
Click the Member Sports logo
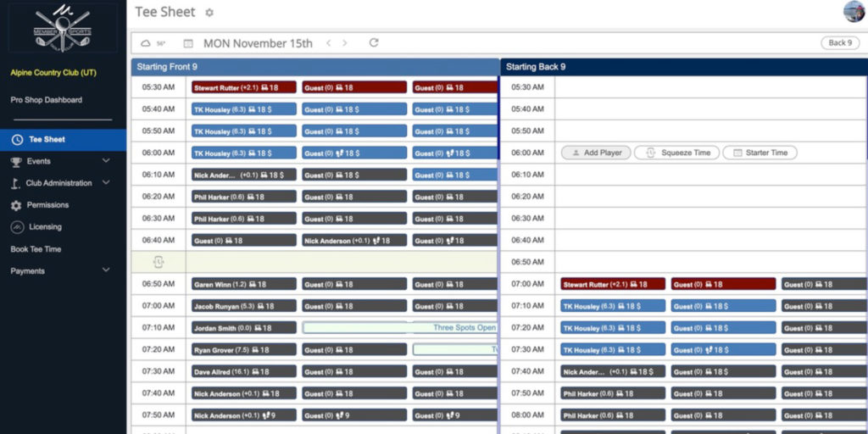[63, 29]
